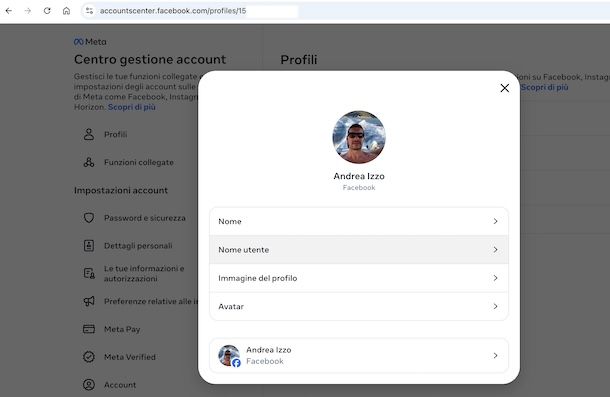
Task: Open Account in the sidebar
Action: point(120,385)
